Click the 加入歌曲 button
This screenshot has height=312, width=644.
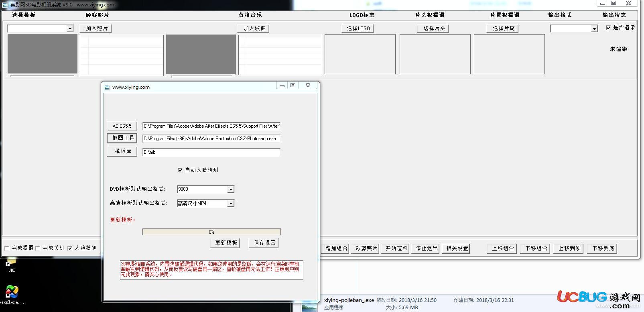point(253,29)
